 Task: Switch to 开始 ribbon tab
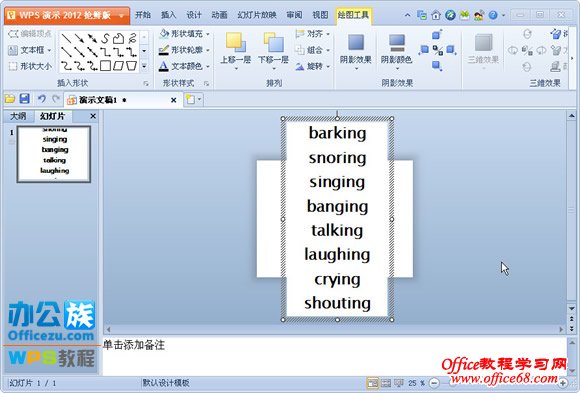click(x=143, y=15)
